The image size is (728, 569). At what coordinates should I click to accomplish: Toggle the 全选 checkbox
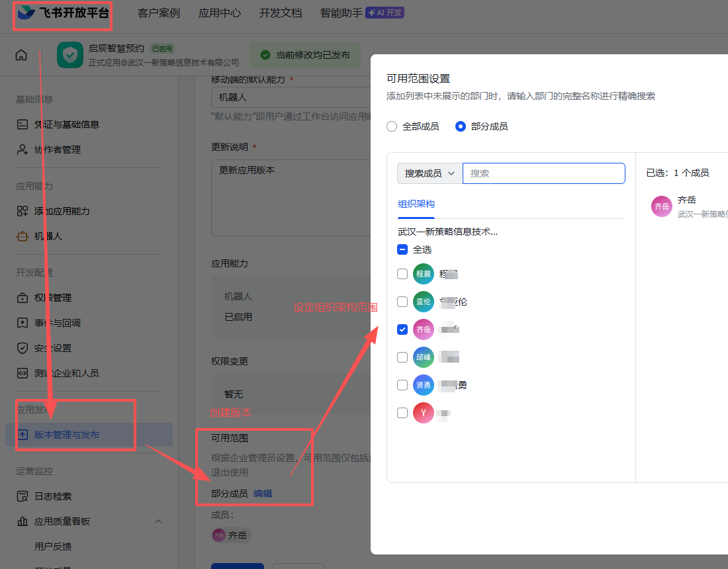402,249
